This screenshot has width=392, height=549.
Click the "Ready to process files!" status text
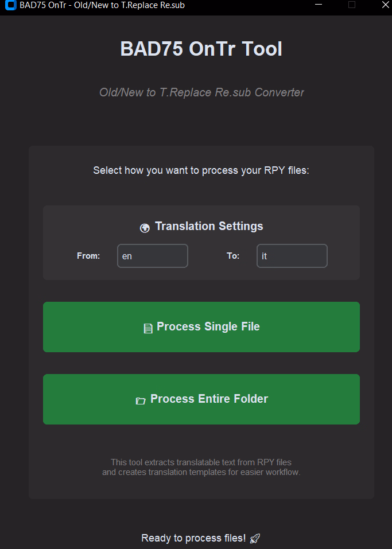coord(193,538)
